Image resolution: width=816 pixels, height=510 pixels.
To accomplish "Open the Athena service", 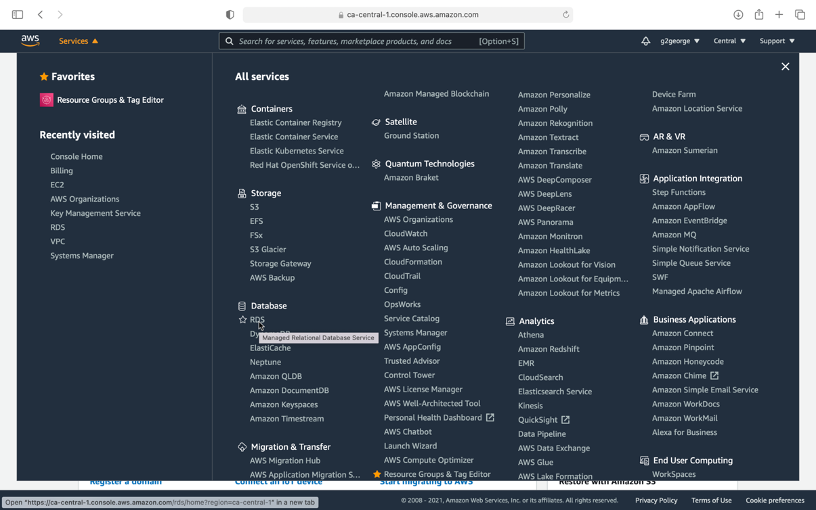I will click(x=531, y=335).
